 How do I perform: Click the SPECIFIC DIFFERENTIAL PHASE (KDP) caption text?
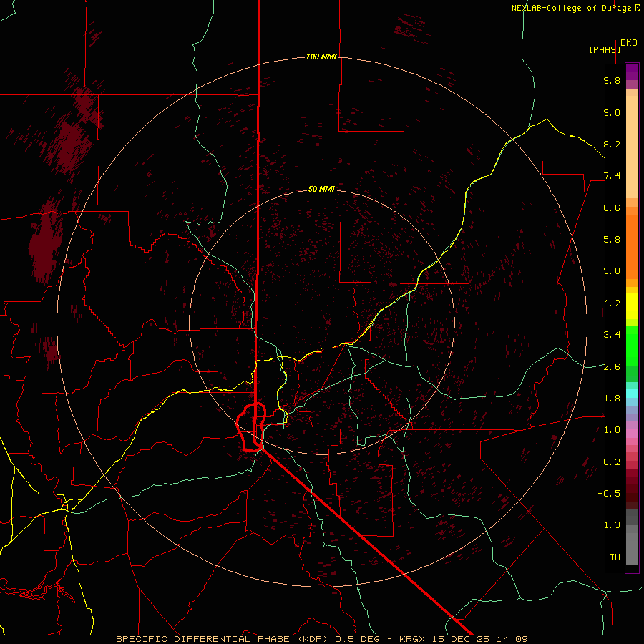click(223, 639)
